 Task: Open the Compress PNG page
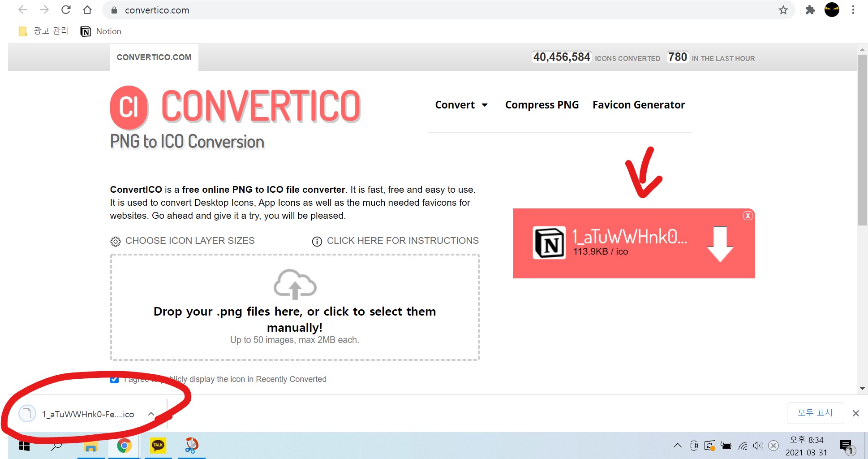coord(542,105)
